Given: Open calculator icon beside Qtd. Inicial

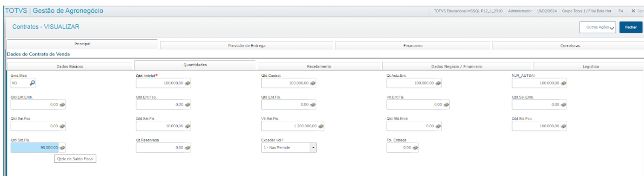Looking at the screenshot, I should tap(188, 83).
